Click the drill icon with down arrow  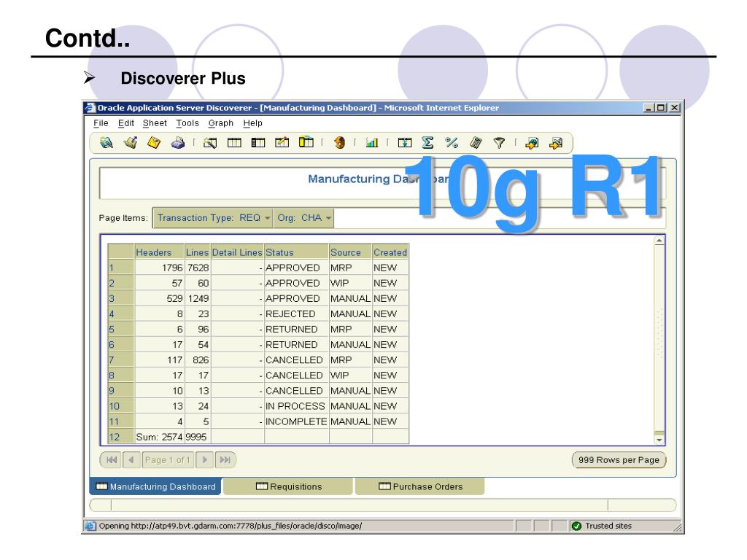coord(404,142)
